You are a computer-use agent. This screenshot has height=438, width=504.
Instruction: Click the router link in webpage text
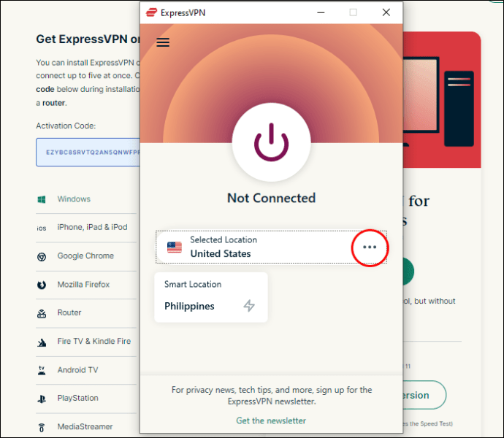(53, 103)
